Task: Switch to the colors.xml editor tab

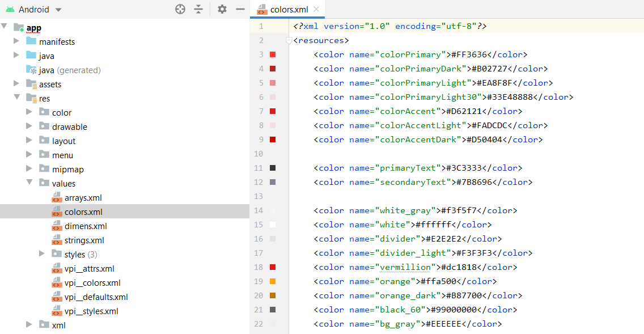Action: [289, 9]
